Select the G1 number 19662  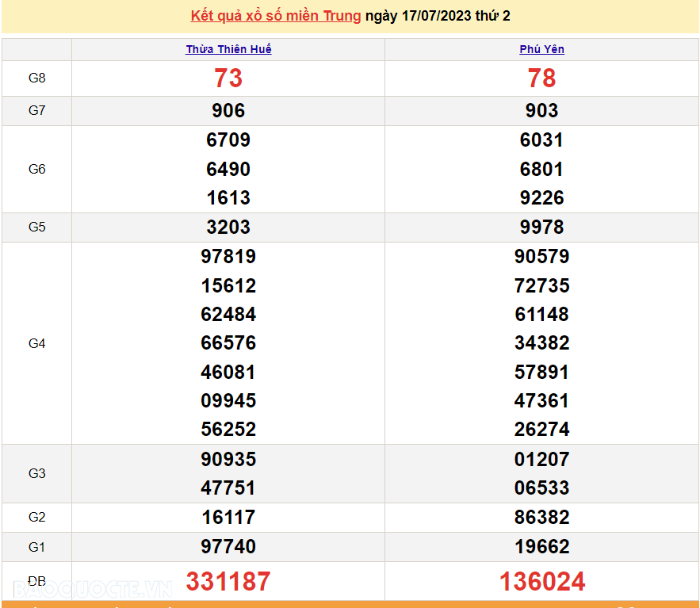pyautogui.click(x=541, y=546)
